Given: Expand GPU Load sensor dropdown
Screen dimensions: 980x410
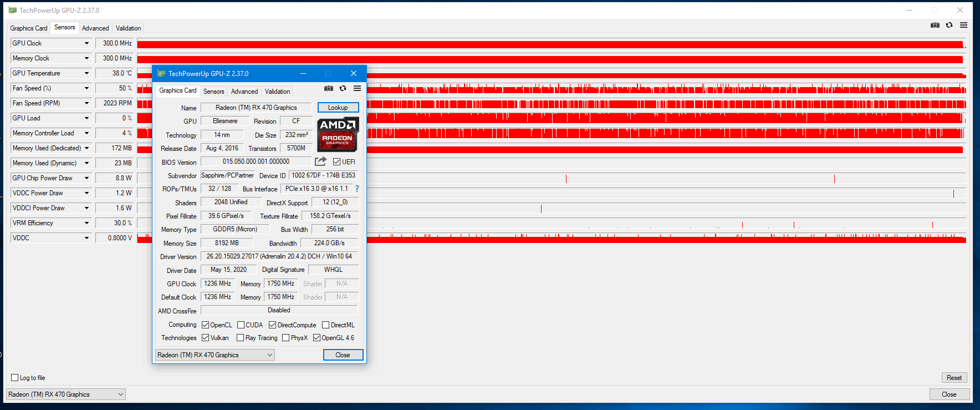Looking at the screenshot, I should coord(86,118).
